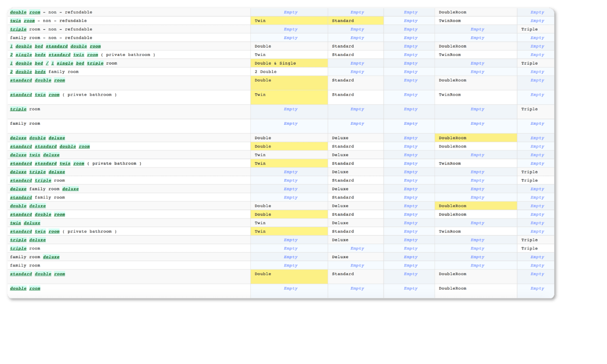Click "Deluxe" cell in deluxe family room deluxe row
607x364 pixels.
point(355,189)
